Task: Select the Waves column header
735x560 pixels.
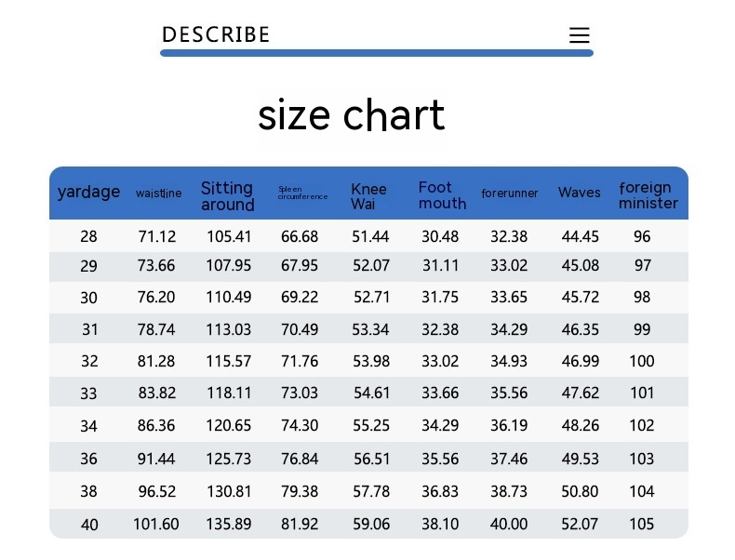Action: pos(580,193)
